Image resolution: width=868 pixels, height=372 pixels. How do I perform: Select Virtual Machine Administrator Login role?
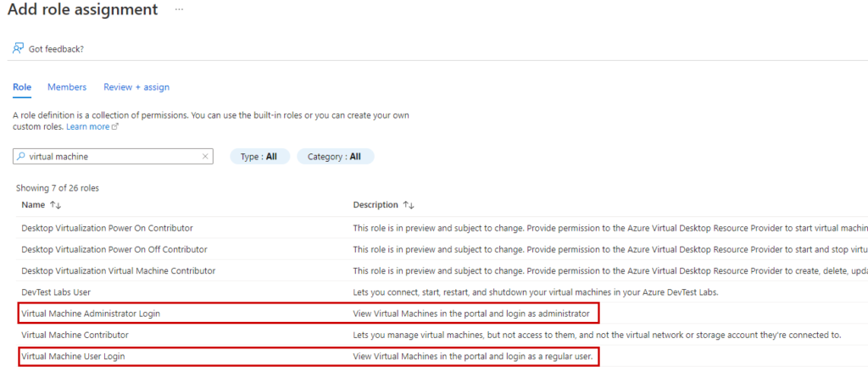(91, 314)
